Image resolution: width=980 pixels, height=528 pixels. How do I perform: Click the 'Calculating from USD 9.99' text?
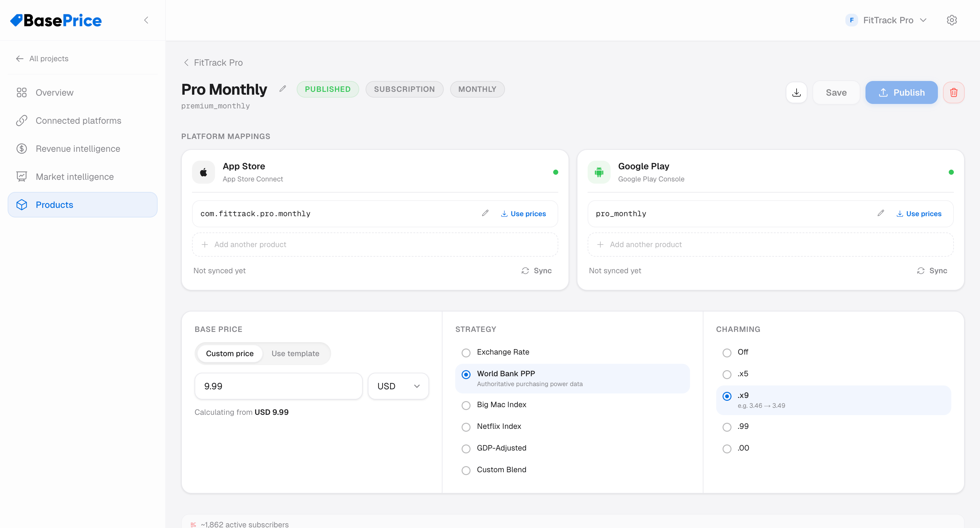[241, 412]
